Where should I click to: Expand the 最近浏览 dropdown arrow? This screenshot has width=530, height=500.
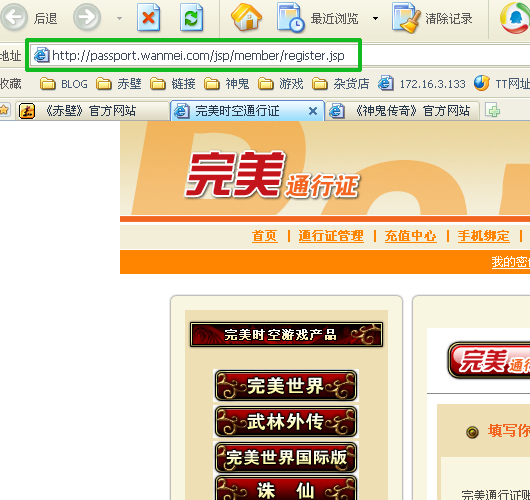(375, 18)
